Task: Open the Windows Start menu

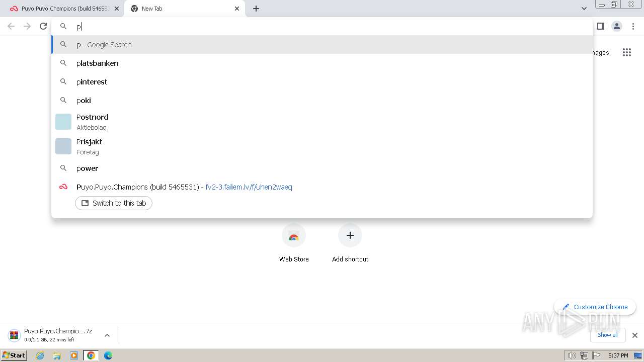Action: click(14, 355)
